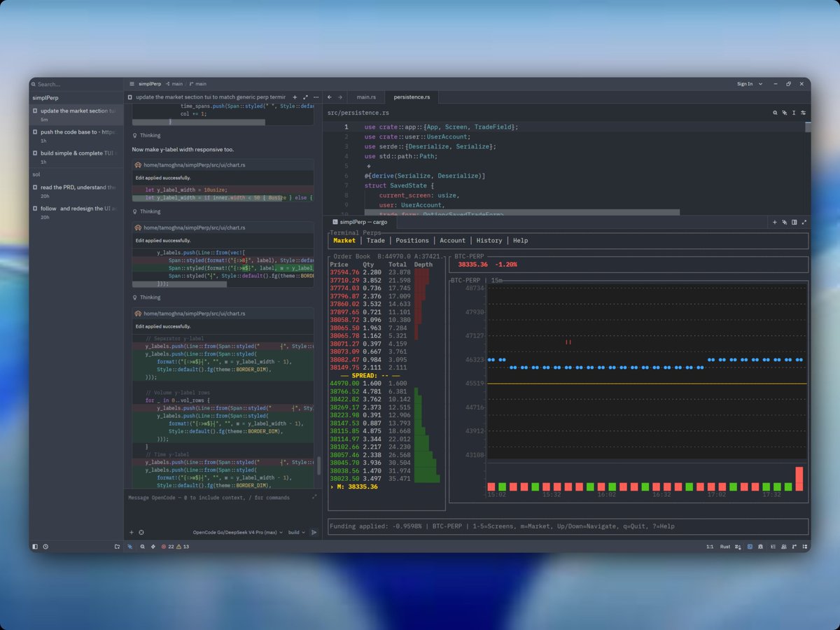Click the circular icon next to add-context plus
The height and width of the screenshot is (630, 840).
(x=141, y=532)
